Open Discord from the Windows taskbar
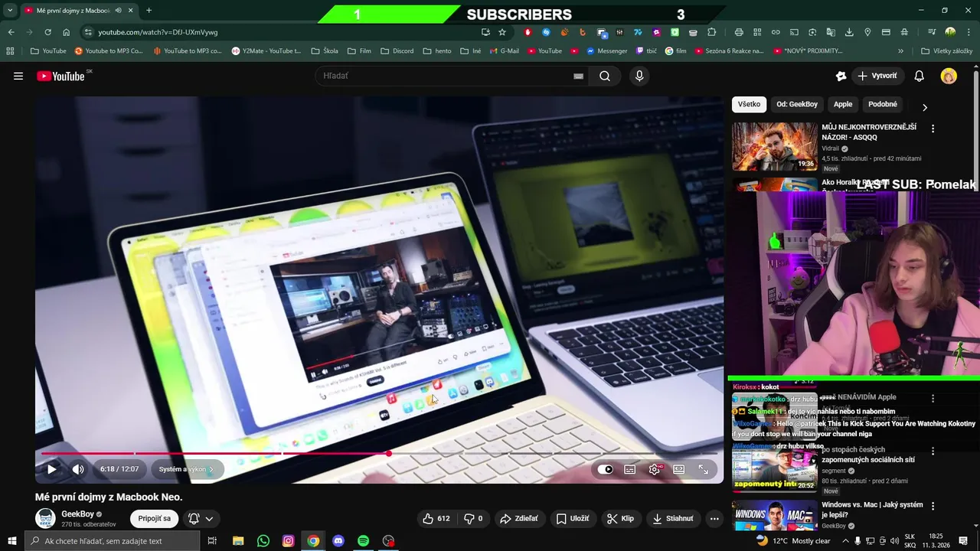980x551 pixels. (338, 541)
